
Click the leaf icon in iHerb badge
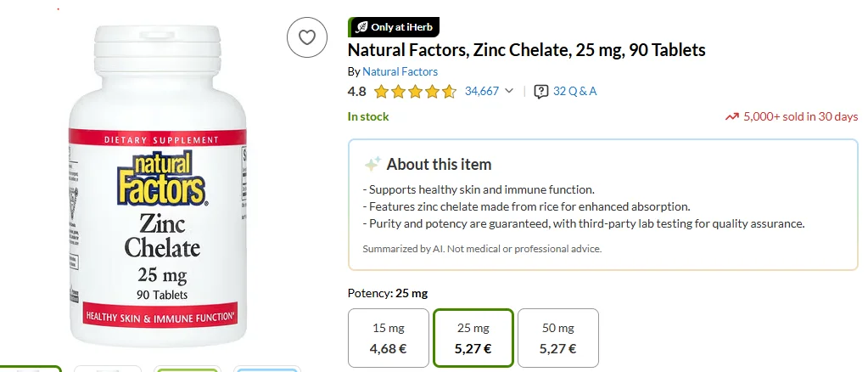point(361,27)
